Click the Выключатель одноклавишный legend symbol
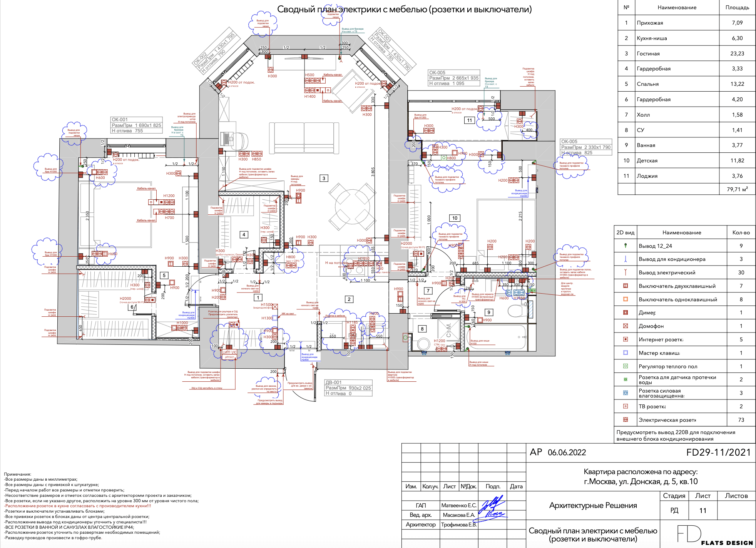This screenshot has width=756, height=548. coord(626,299)
